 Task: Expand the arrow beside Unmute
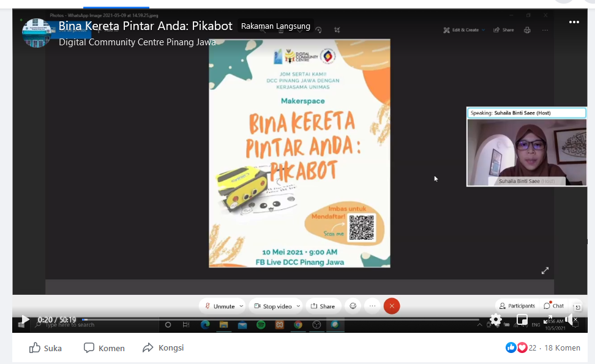point(241,306)
